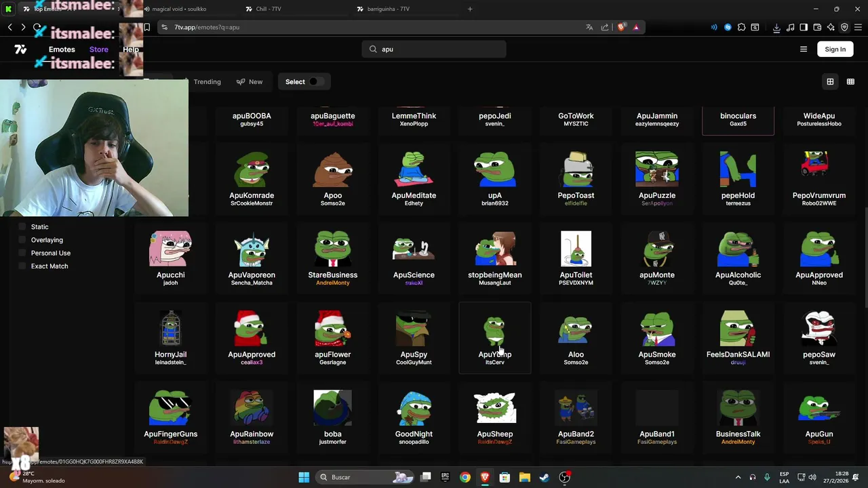Viewport: 868px width, 488px height.
Task: Open the Brave Wallet icon
Action: pos(817,27)
